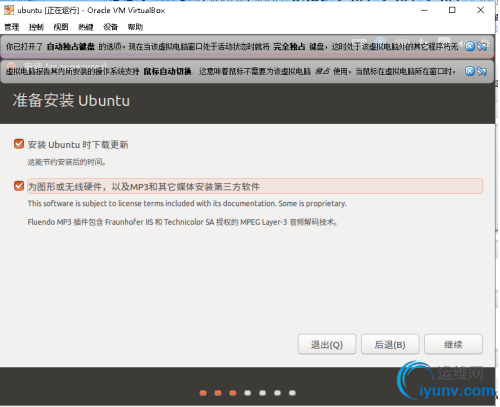The width and height of the screenshot is (500, 407).
Task: Toggle 安装 Ubuntu 时下载更新 checkbox
Action: (x=19, y=144)
